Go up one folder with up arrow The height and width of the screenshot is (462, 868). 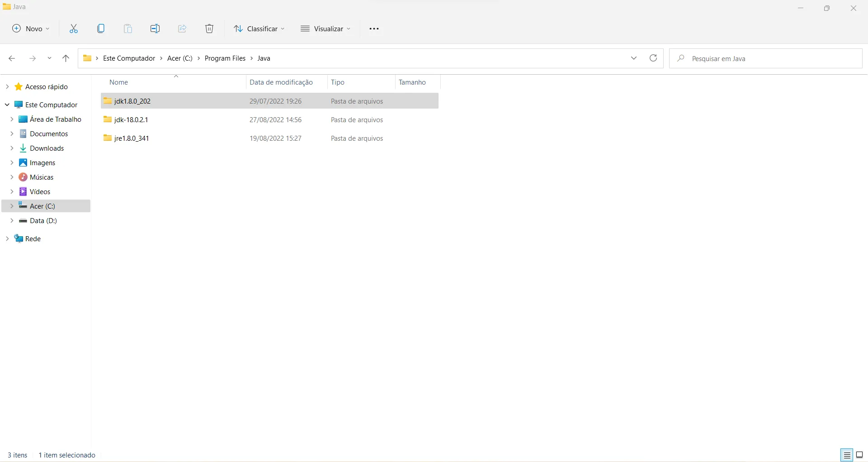point(66,58)
